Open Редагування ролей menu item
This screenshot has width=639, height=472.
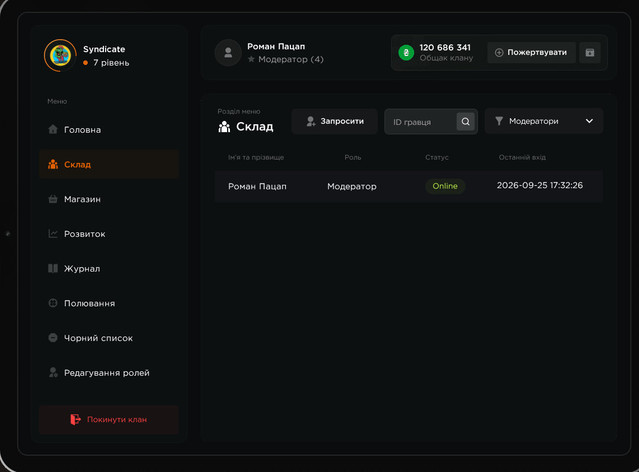(109, 373)
